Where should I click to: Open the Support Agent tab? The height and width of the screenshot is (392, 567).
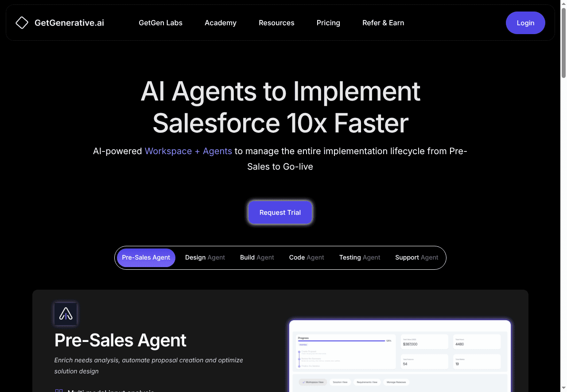pyautogui.click(x=416, y=257)
